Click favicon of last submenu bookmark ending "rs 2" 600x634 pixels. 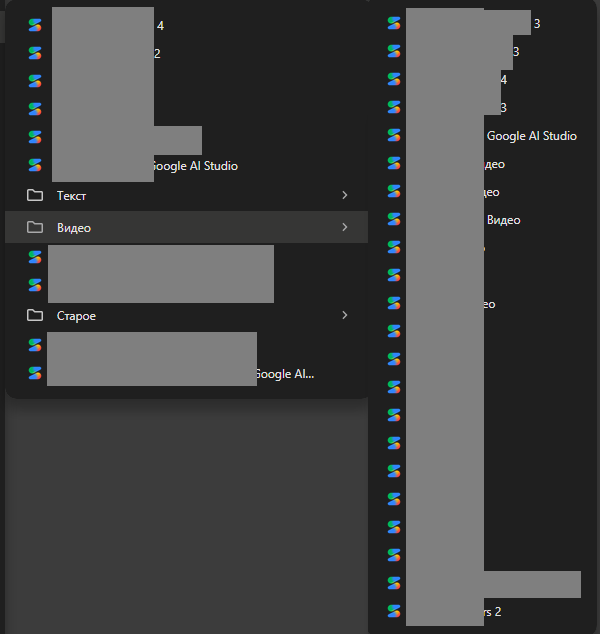click(394, 611)
